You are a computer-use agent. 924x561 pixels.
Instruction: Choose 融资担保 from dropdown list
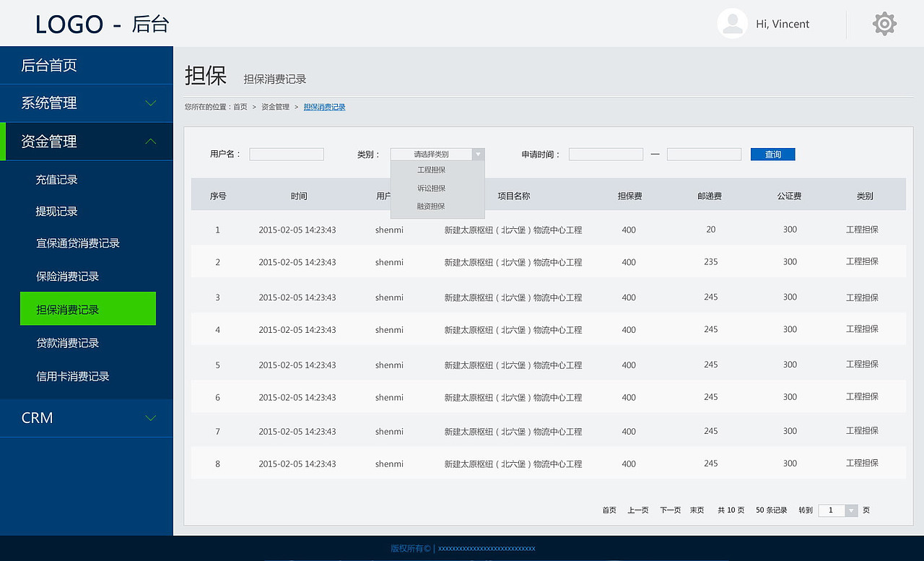pyautogui.click(x=432, y=206)
